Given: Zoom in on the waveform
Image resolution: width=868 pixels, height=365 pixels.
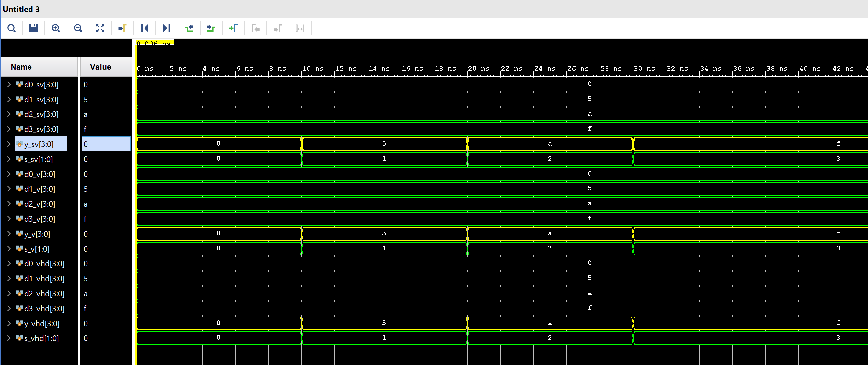Looking at the screenshot, I should click(x=56, y=28).
